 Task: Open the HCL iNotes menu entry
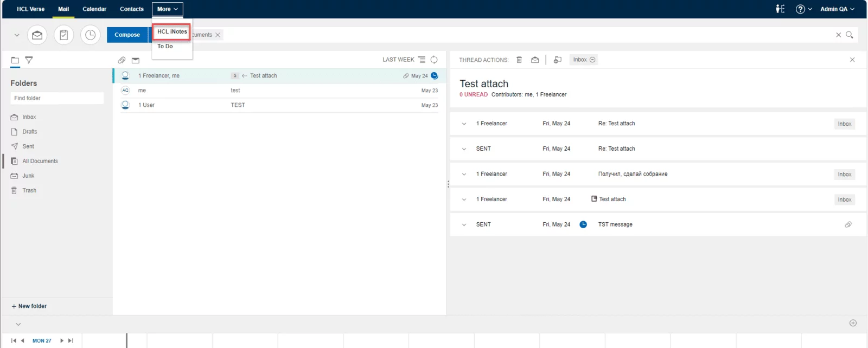point(171,32)
